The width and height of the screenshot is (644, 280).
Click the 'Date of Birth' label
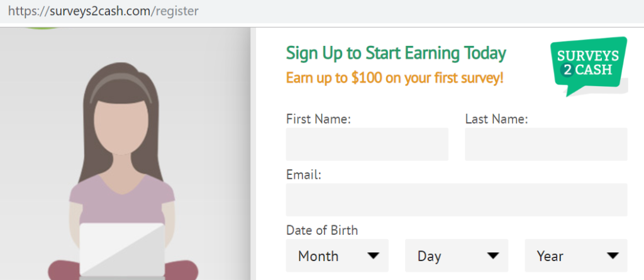pyautogui.click(x=322, y=230)
